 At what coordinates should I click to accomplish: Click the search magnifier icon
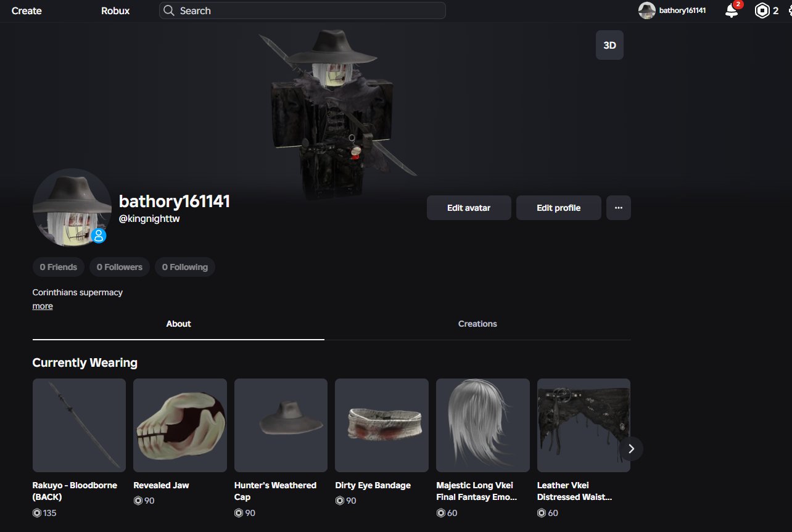169,10
